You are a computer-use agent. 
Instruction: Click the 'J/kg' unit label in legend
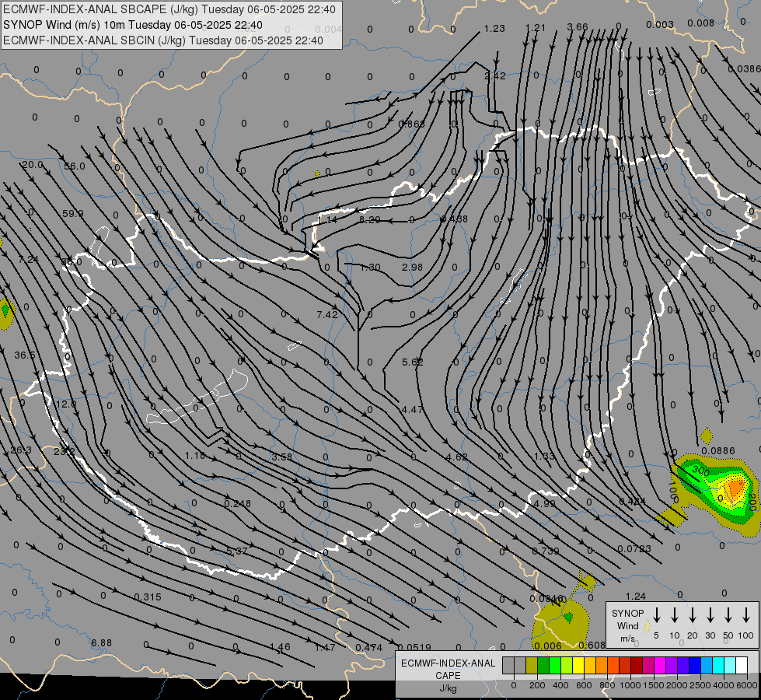tap(448, 688)
